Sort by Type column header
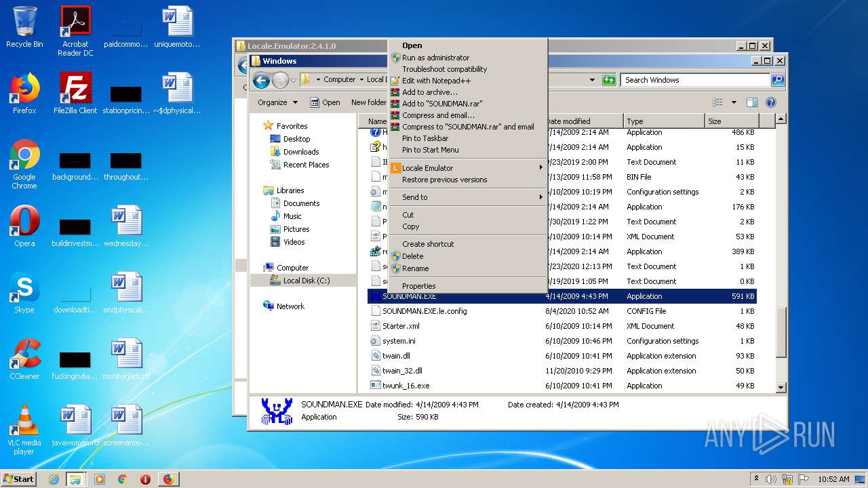868x488 pixels. coord(663,121)
